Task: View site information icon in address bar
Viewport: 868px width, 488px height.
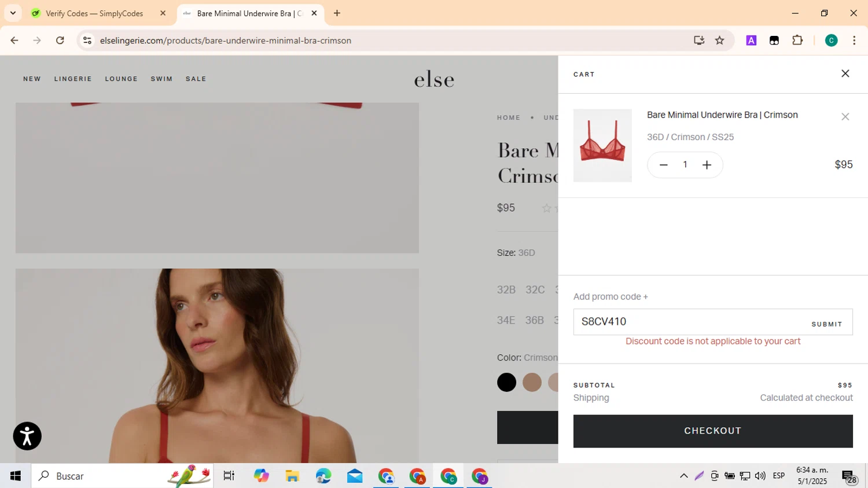Action: pos(87,41)
